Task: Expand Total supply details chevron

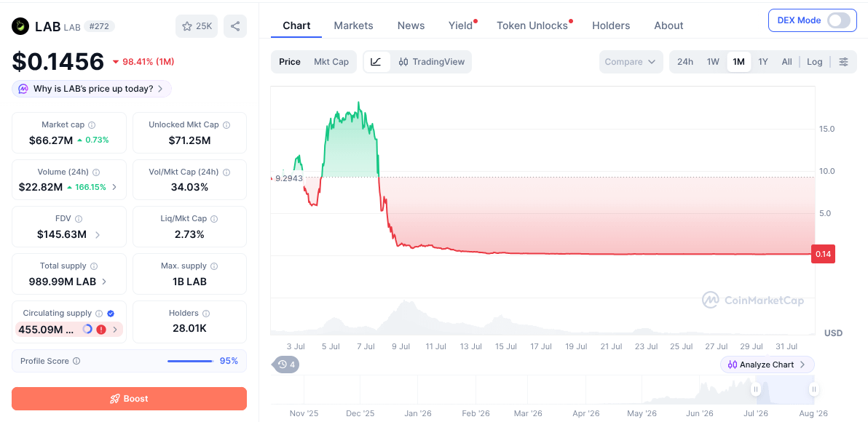Action: 104,282
